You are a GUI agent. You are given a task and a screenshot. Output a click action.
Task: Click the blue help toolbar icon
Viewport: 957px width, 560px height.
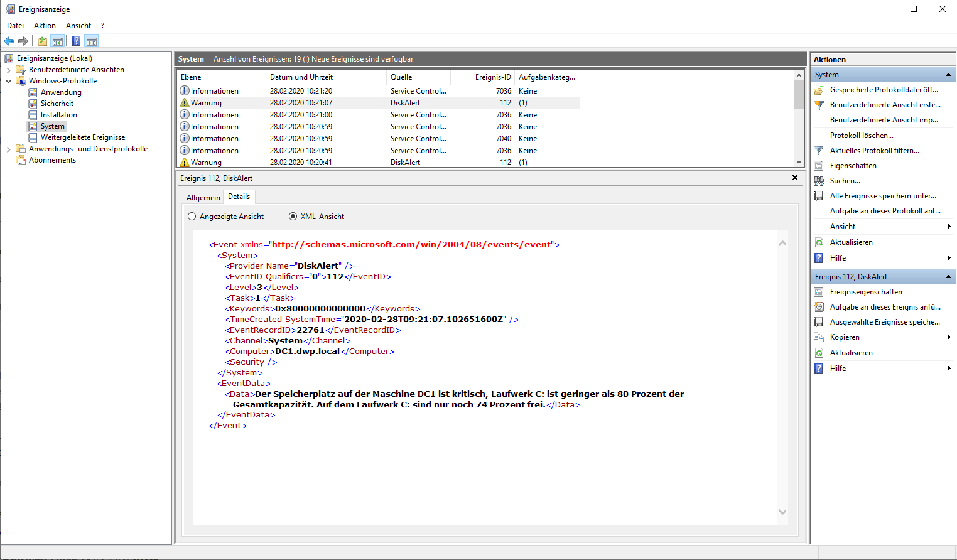[x=76, y=41]
